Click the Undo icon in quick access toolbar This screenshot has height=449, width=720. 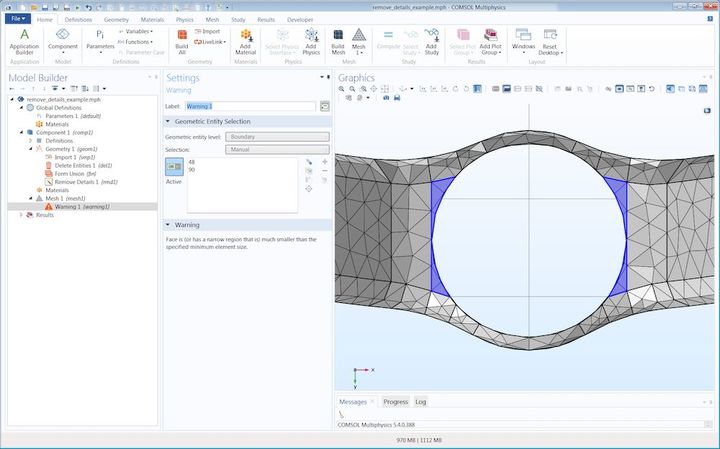click(88, 7)
